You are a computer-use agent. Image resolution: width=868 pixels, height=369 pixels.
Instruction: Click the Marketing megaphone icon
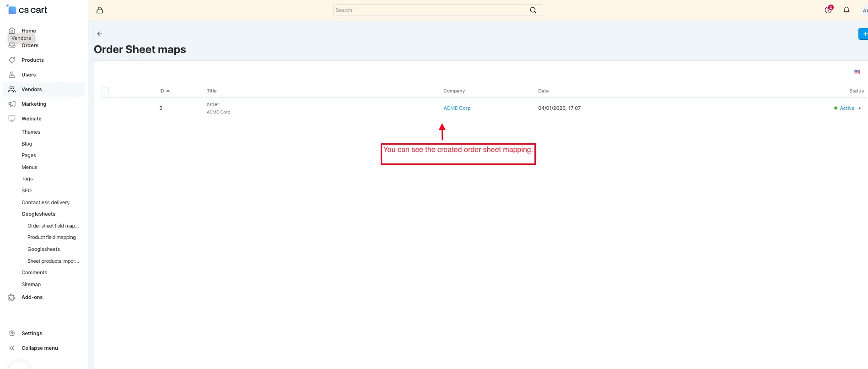[12, 104]
